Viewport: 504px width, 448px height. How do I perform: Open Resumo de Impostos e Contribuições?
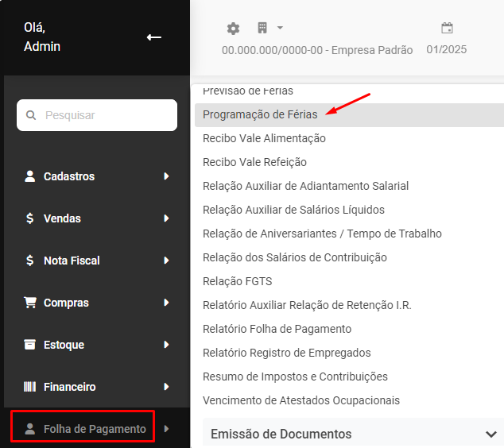coord(295,377)
